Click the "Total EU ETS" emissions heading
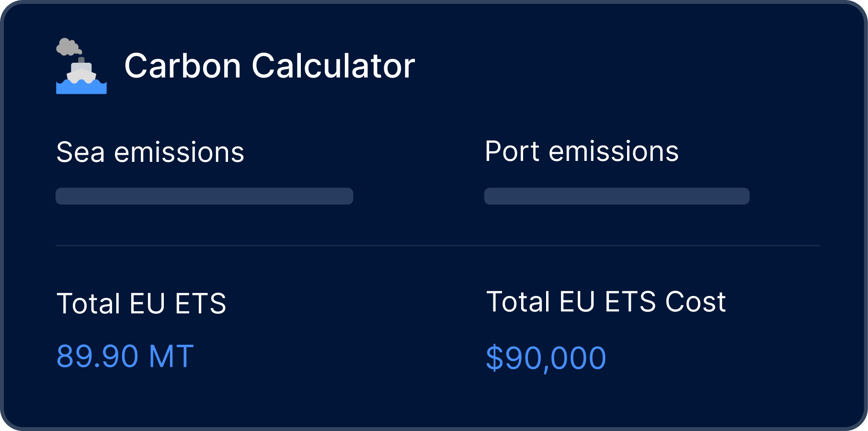This screenshot has width=868, height=431. (141, 304)
